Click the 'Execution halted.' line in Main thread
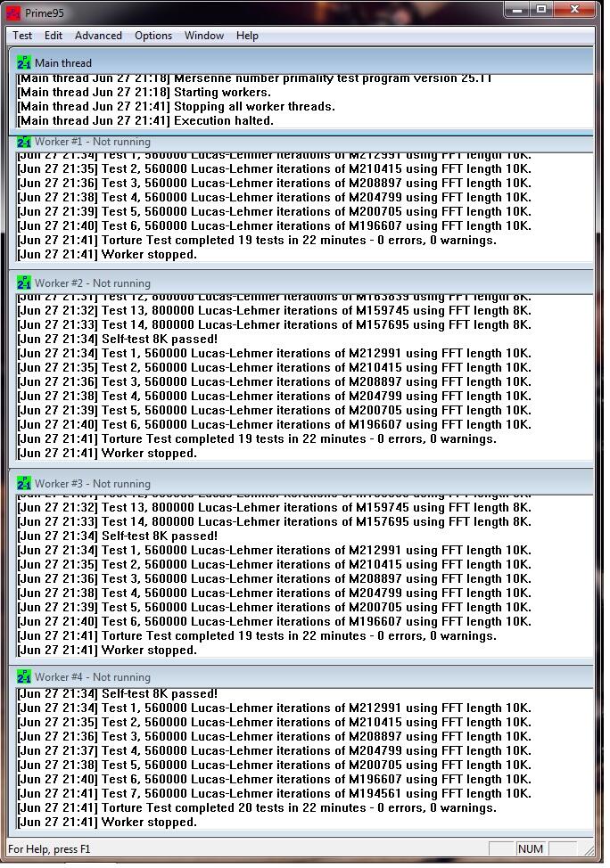610x868 pixels. point(145,120)
